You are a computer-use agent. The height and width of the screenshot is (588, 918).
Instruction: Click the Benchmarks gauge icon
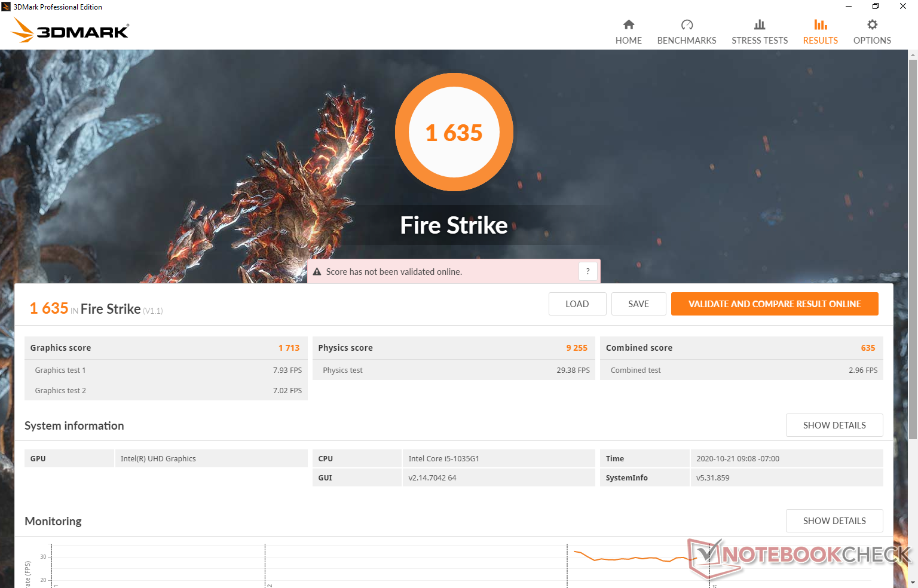(687, 24)
